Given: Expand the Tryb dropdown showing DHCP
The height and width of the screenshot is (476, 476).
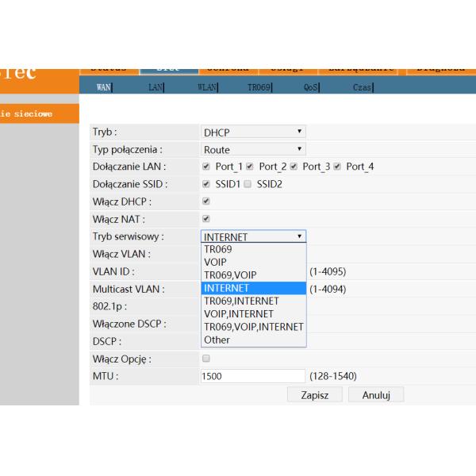Looking at the screenshot, I should [253, 132].
